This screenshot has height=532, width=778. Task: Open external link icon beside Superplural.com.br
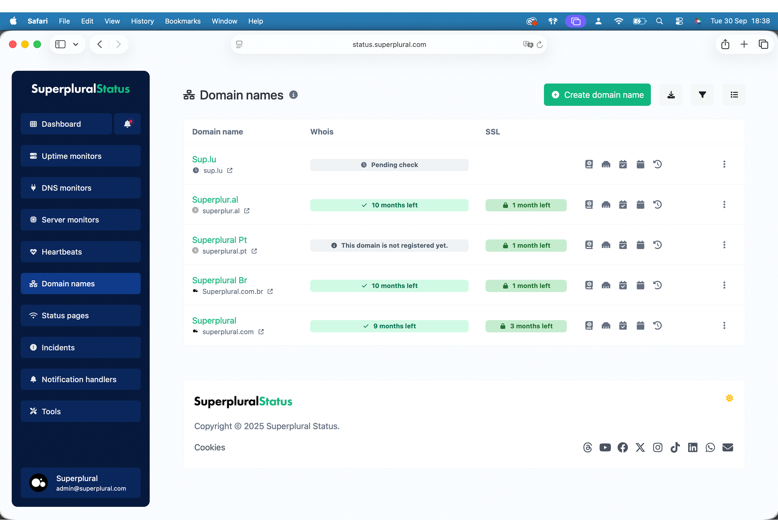click(270, 291)
